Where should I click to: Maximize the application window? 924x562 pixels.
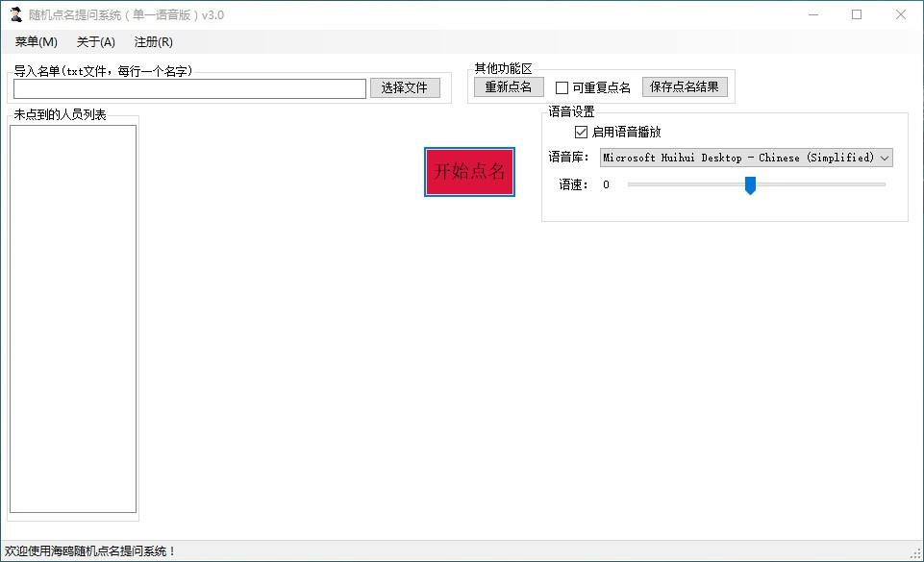coord(857,14)
